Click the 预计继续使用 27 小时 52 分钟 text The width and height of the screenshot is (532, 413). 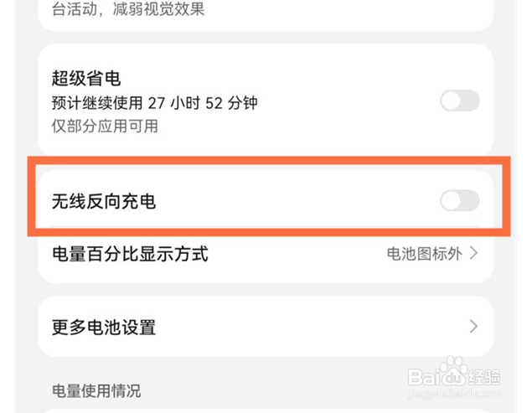(154, 104)
